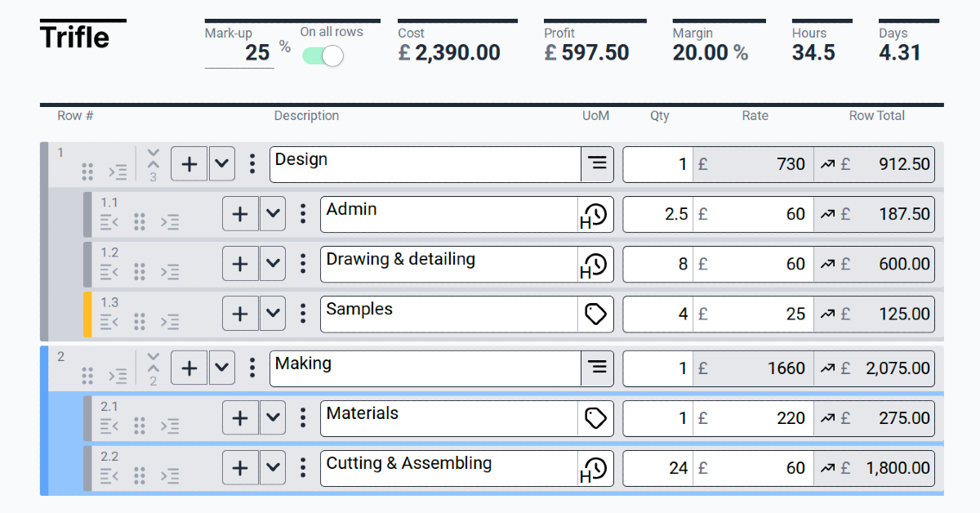Collapse the Making group's child rows
Image resolution: width=980 pixels, height=513 pixels.
point(153,362)
